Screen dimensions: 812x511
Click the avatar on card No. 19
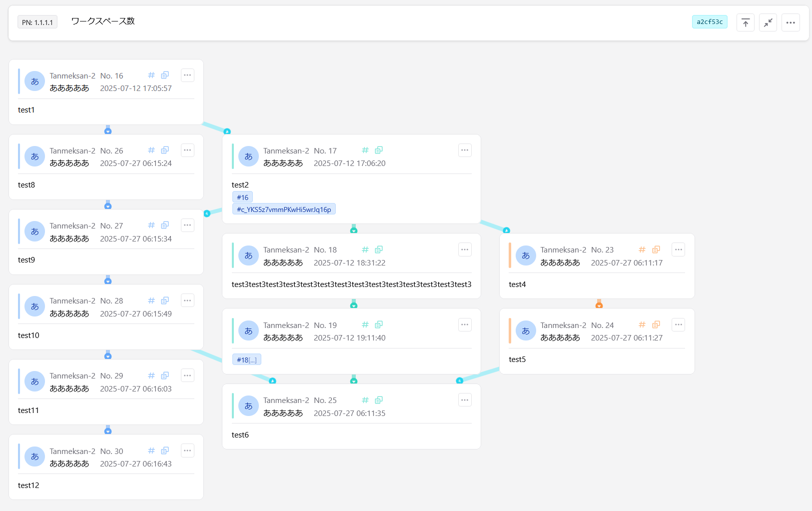[248, 331]
